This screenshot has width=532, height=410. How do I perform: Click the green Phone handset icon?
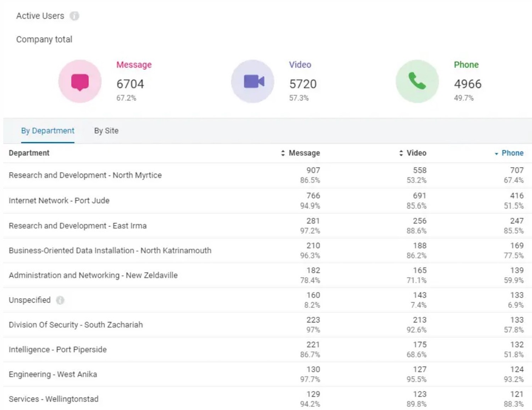pyautogui.click(x=417, y=82)
